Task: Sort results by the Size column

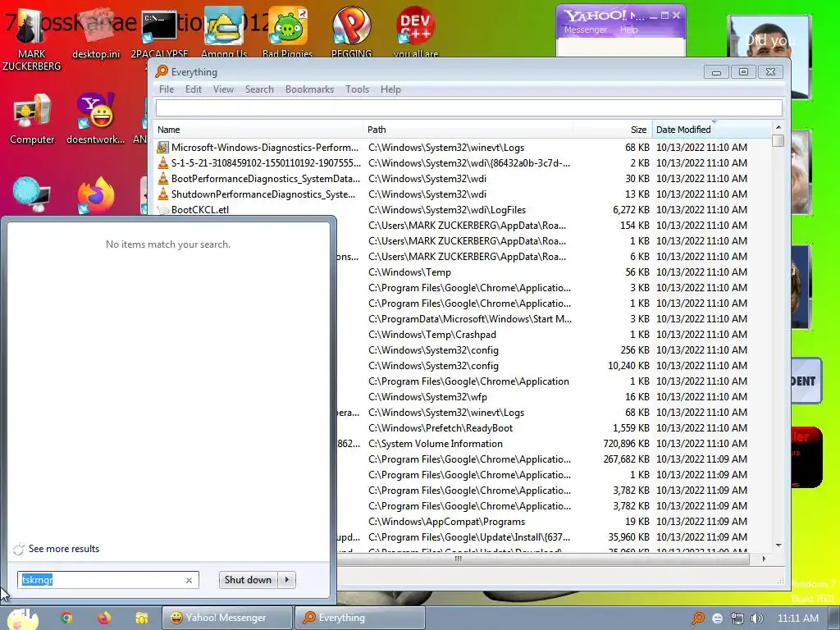Action: 612,130
